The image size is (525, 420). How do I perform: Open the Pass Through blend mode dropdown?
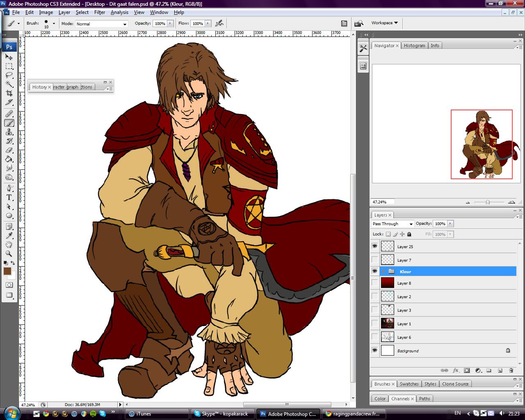393,224
